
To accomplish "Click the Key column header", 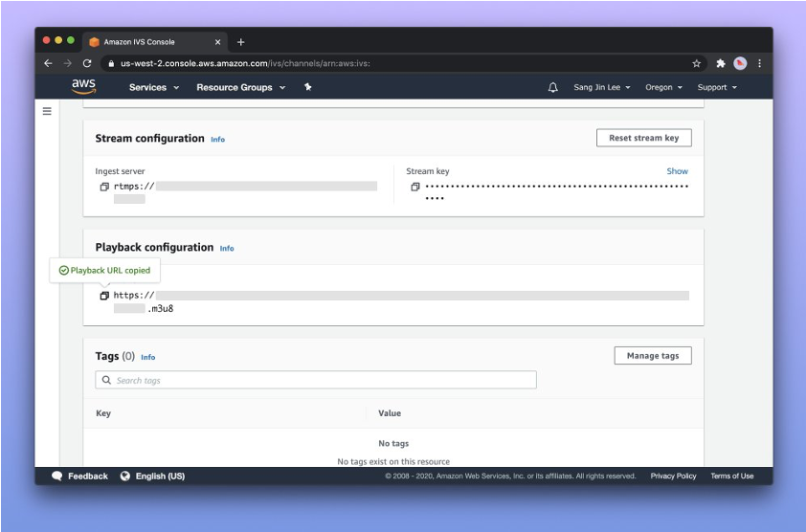I will pyautogui.click(x=103, y=413).
